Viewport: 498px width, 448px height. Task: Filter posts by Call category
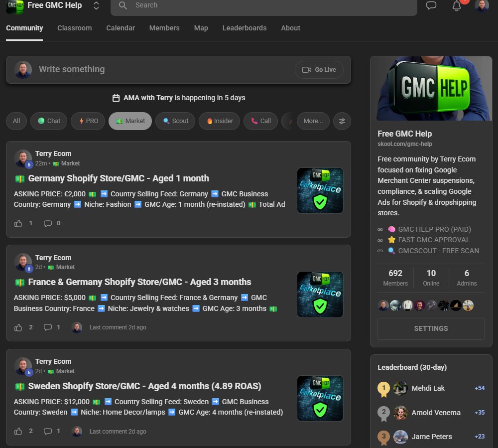pos(261,121)
